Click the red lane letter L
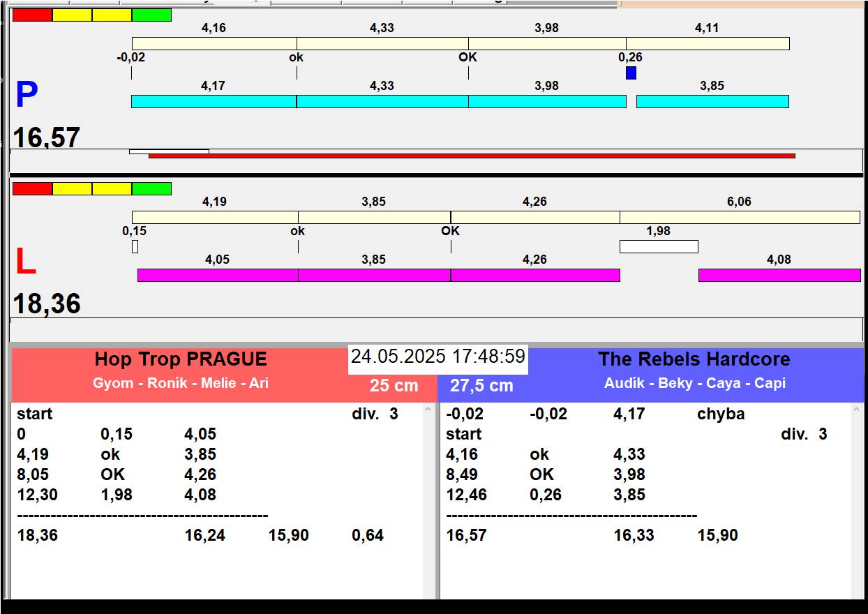Viewport: 868px width, 614px height. point(25,262)
